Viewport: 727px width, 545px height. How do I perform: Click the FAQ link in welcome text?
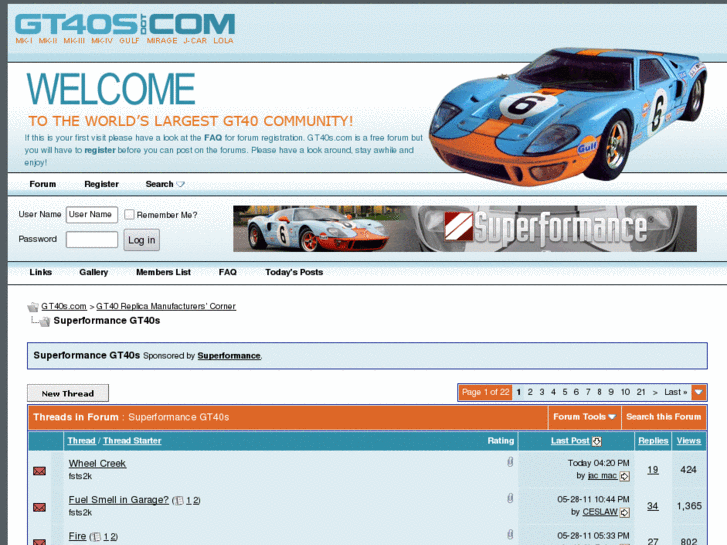(213, 138)
